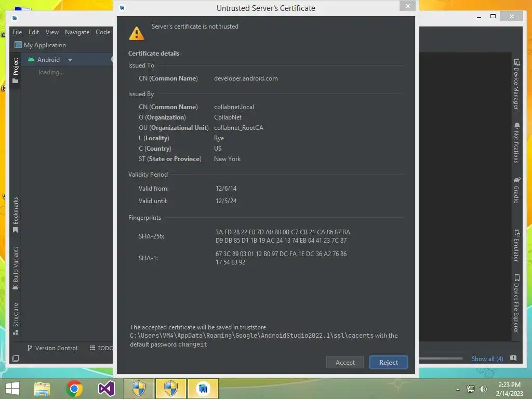Open the network status tray icon
The width and height of the screenshot is (532, 399).
tap(471, 389)
